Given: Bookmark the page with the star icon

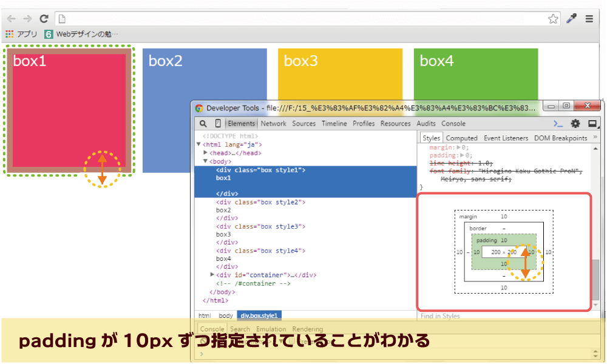Looking at the screenshot, I should [x=553, y=19].
